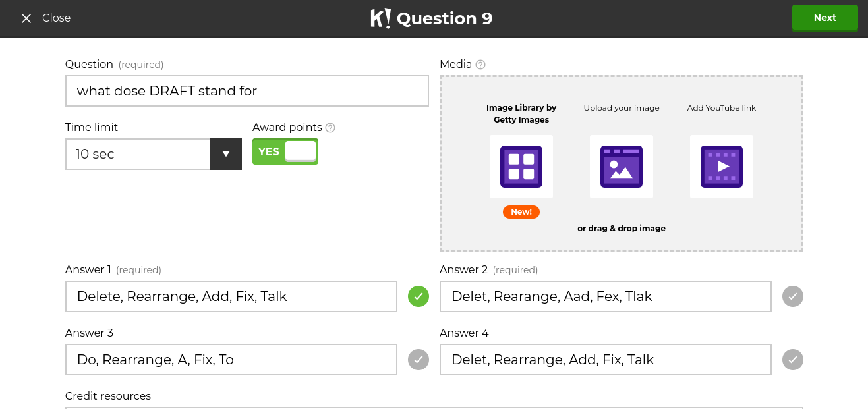The image size is (868, 409).
Task: Mark Answer 3 as correct
Action: [418, 360]
